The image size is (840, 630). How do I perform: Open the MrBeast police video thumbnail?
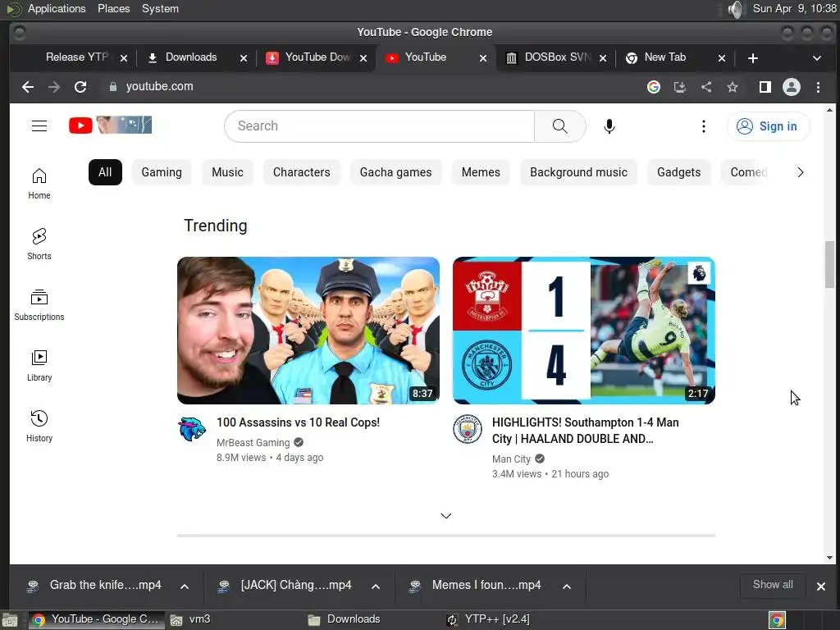coord(308,331)
